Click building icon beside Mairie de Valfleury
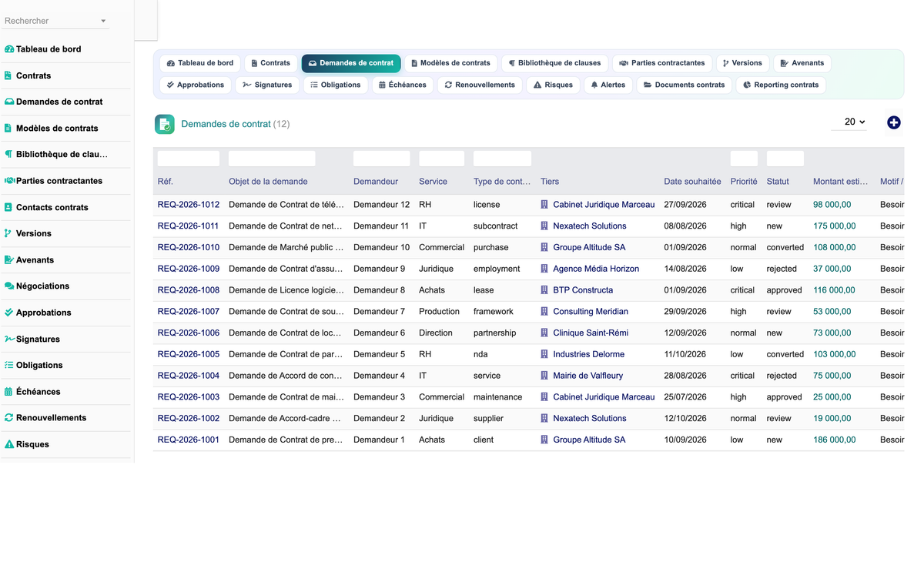Screen dimensions: 924x572 point(544,376)
